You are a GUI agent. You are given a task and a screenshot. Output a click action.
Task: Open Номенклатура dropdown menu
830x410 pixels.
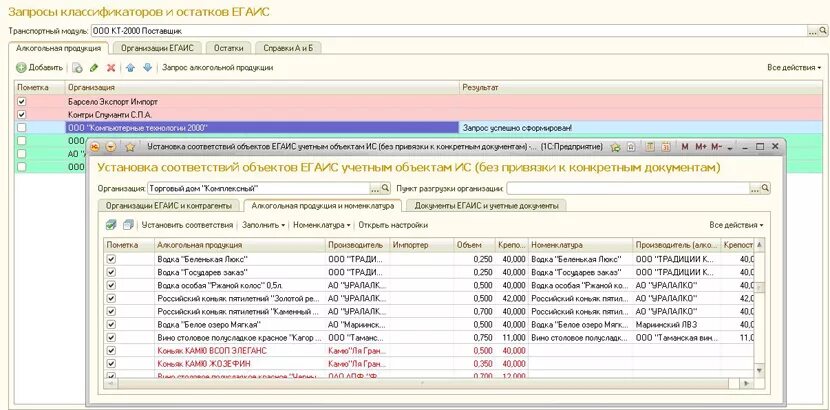pos(321,225)
